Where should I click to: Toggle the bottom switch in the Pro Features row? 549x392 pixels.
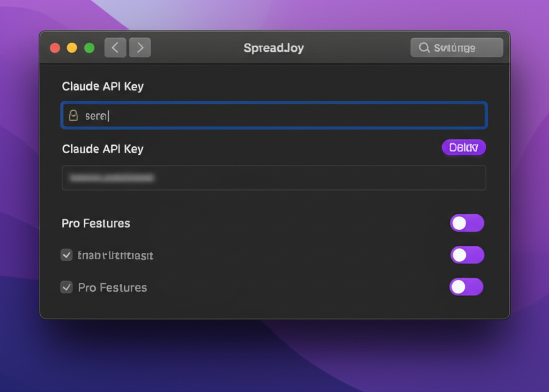[466, 287]
